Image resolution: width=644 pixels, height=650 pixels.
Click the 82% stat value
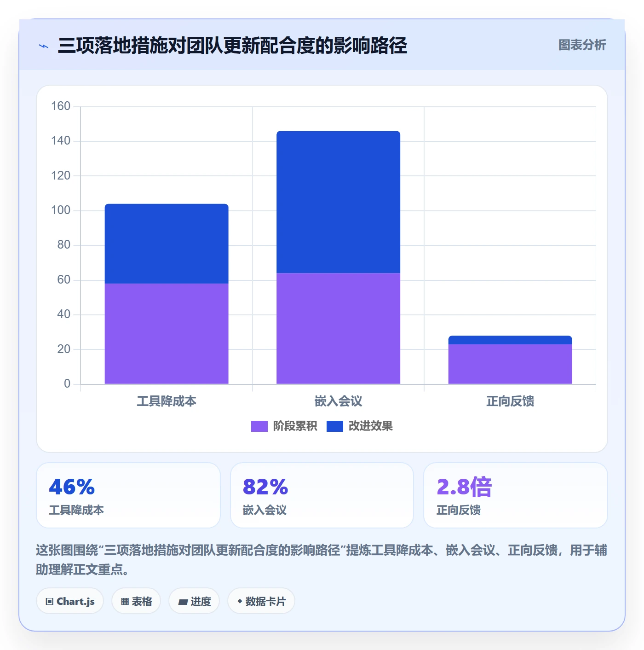tap(265, 487)
